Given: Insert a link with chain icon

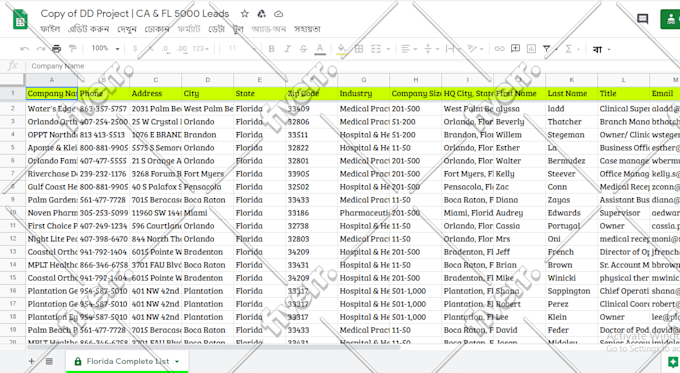Looking at the screenshot, I should coord(500,49).
